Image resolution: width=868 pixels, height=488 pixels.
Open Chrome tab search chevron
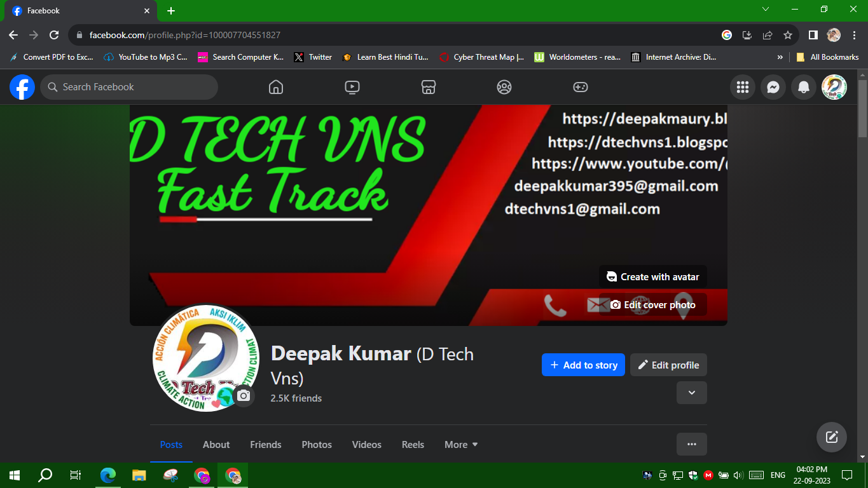(766, 10)
